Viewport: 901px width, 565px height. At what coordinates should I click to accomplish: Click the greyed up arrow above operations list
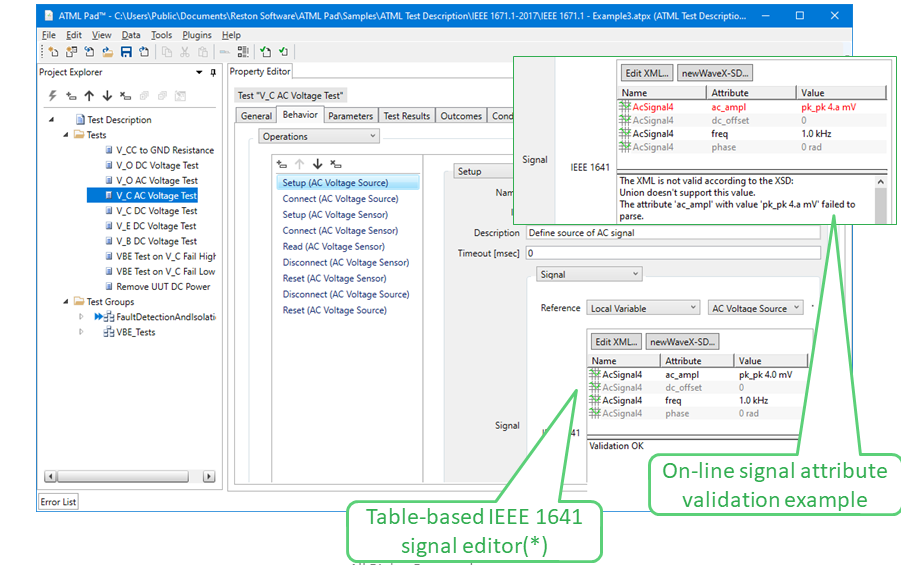pyautogui.click(x=299, y=164)
